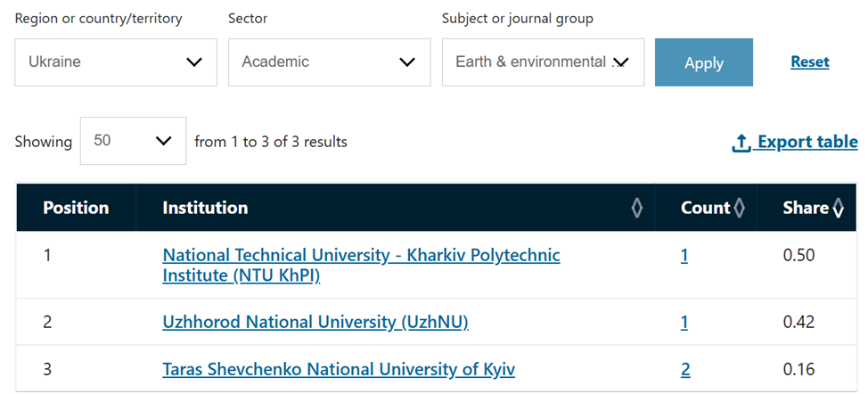
Task: Sort table by Count column icon
Action: [x=739, y=208]
